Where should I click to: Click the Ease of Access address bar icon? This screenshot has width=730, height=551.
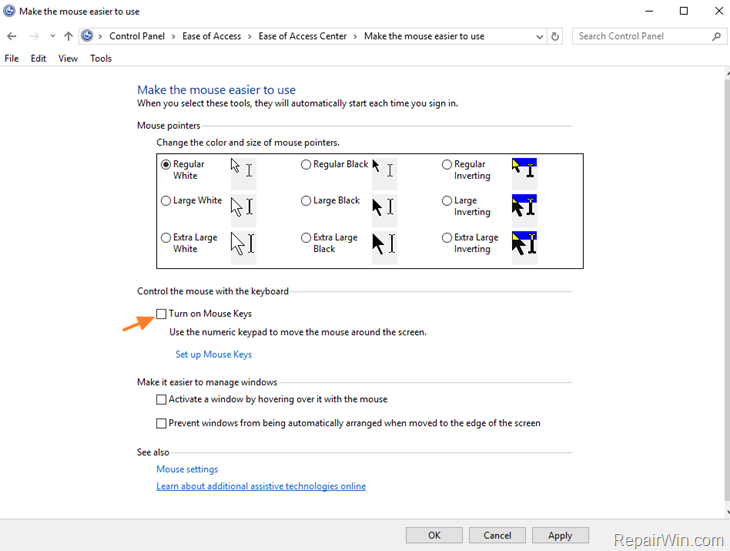[87, 36]
